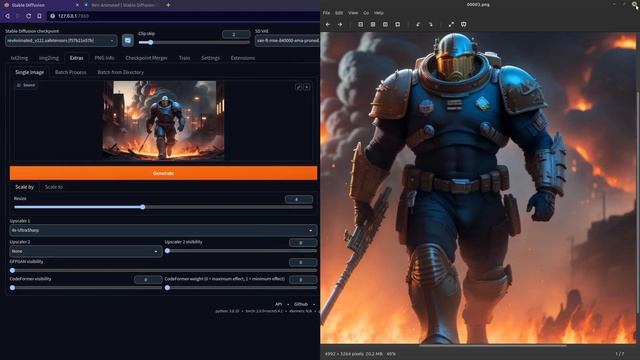Image resolution: width=640 pixels, height=360 pixels.
Task: Open the Github link in footer
Action: pos(301,304)
